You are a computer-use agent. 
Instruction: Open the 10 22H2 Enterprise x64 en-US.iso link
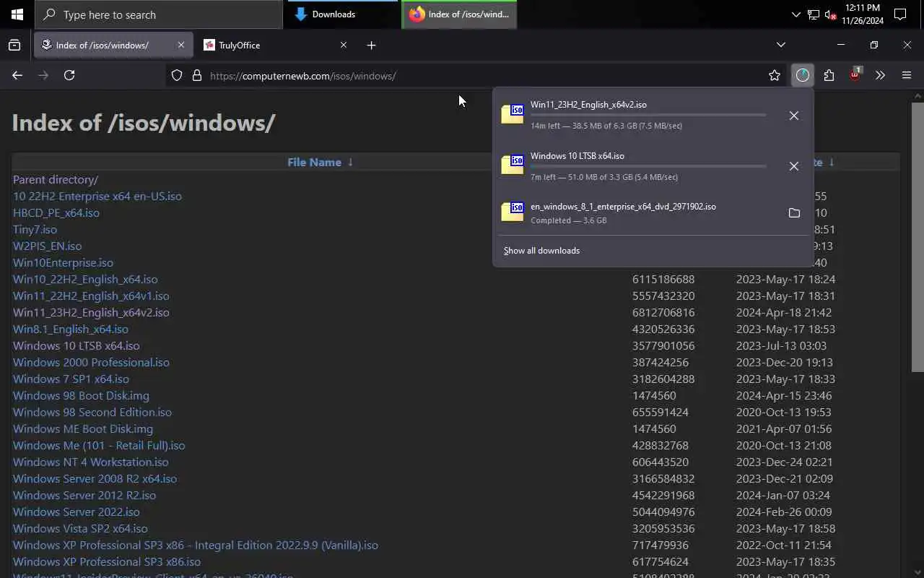pyautogui.click(x=97, y=196)
